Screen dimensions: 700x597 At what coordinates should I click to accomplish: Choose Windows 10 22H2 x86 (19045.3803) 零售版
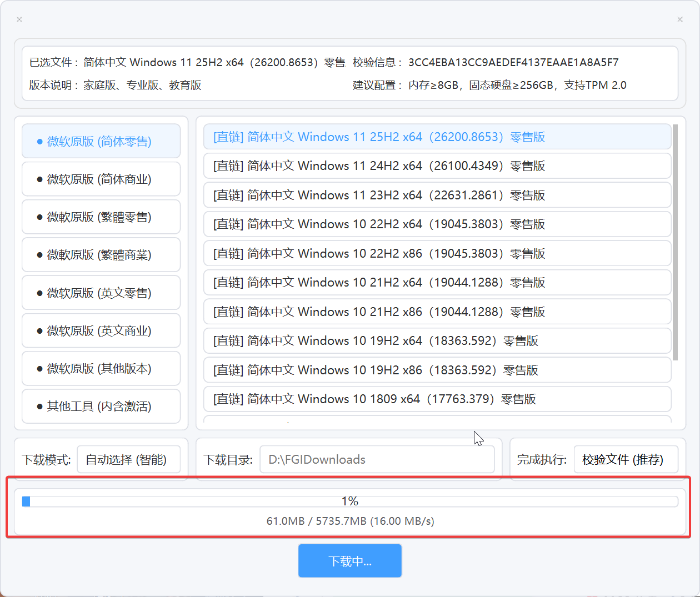(437, 253)
